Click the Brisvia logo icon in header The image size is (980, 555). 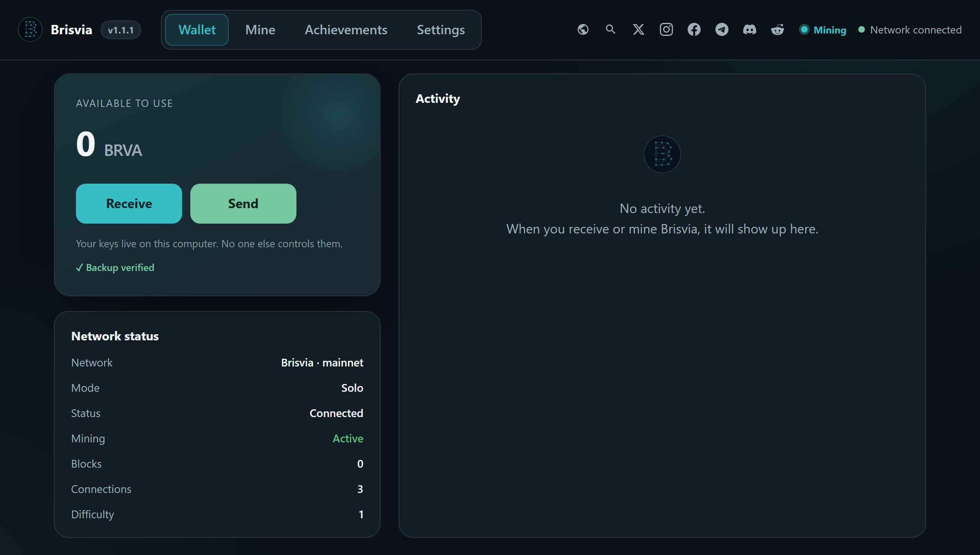(x=30, y=30)
